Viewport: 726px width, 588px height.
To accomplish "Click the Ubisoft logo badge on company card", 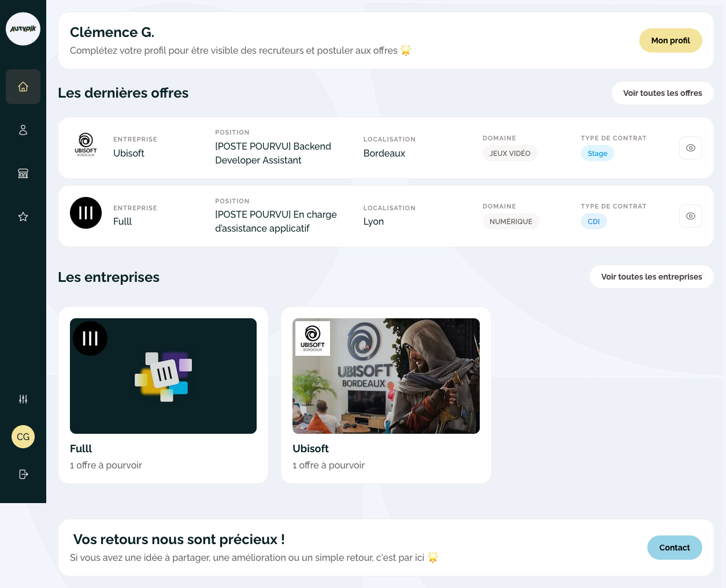I will pos(313,338).
